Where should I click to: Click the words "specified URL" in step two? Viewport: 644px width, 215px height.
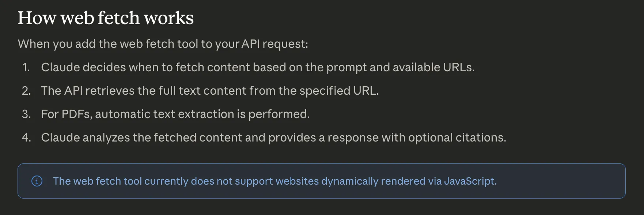coord(339,91)
